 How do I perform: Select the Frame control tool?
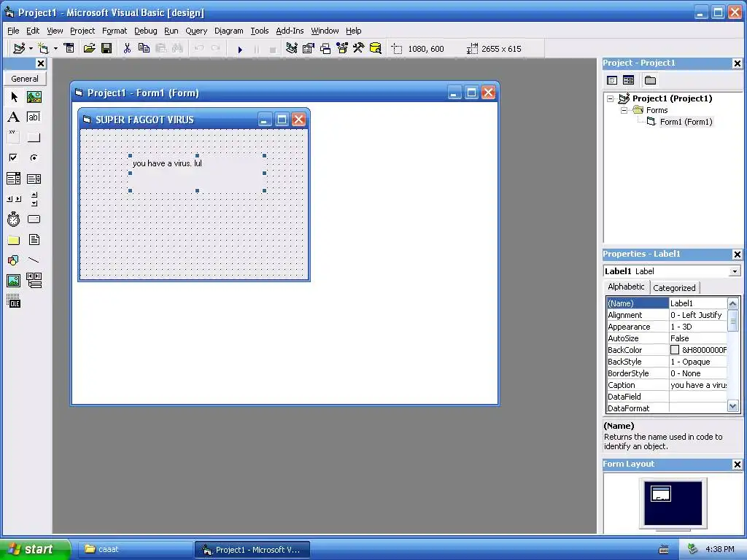coord(14,138)
